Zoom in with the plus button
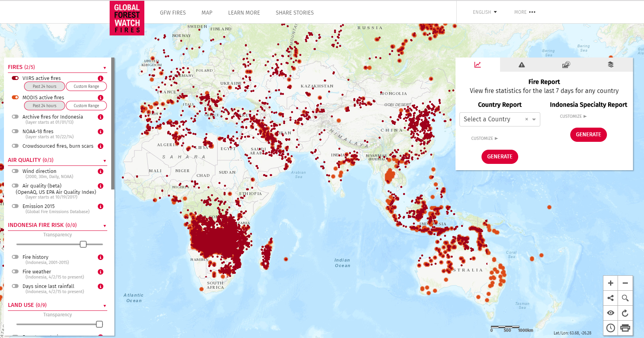This screenshot has height=338, width=644. [x=610, y=283]
